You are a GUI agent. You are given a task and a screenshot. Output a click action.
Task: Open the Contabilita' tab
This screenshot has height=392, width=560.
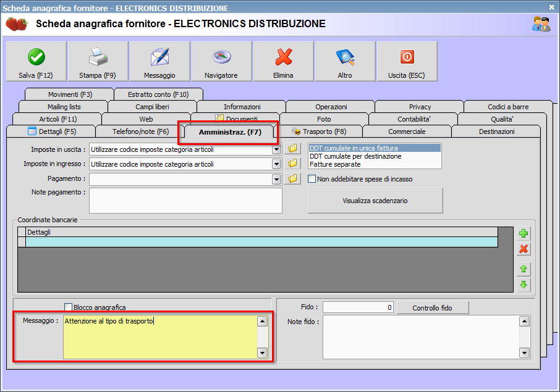point(414,119)
